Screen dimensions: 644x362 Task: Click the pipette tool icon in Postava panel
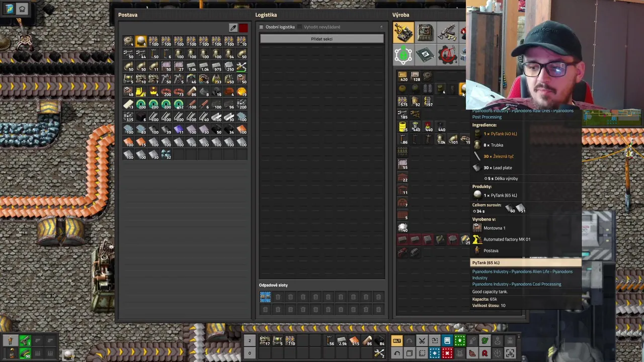(x=233, y=28)
